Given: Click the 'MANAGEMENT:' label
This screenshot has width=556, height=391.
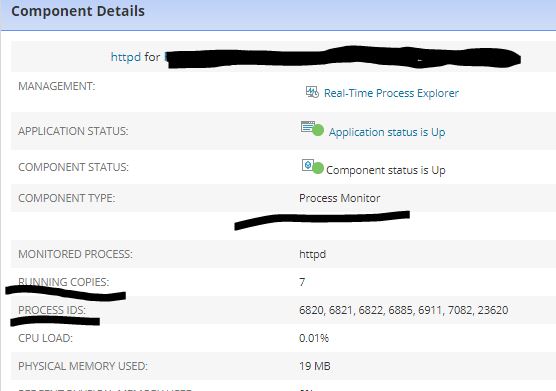Looking at the screenshot, I should tap(57, 86).
